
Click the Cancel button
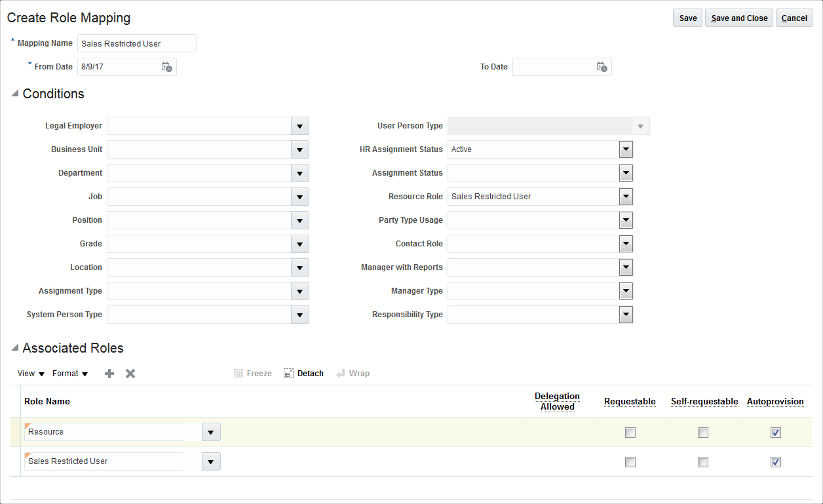click(794, 18)
